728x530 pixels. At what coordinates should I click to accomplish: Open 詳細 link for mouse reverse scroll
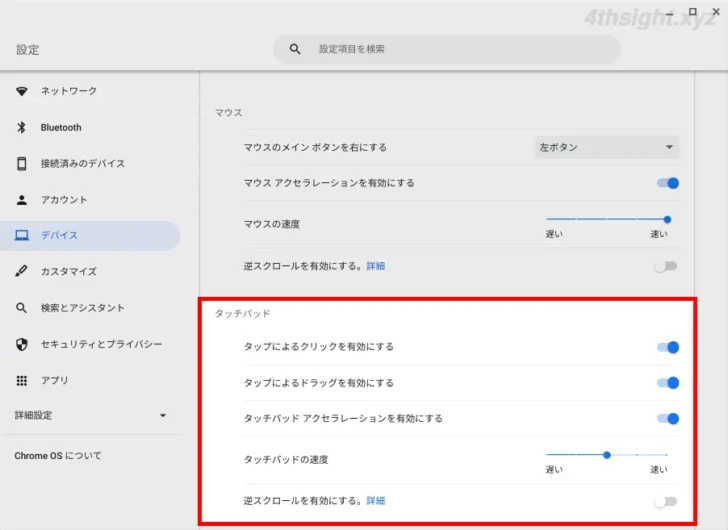(x=376, y=266)
